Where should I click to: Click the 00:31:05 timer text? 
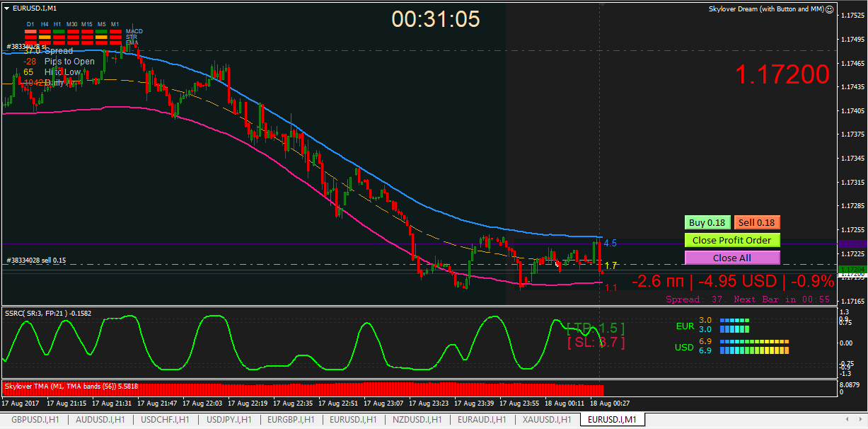pyautogui.click(x=436, y=19)
